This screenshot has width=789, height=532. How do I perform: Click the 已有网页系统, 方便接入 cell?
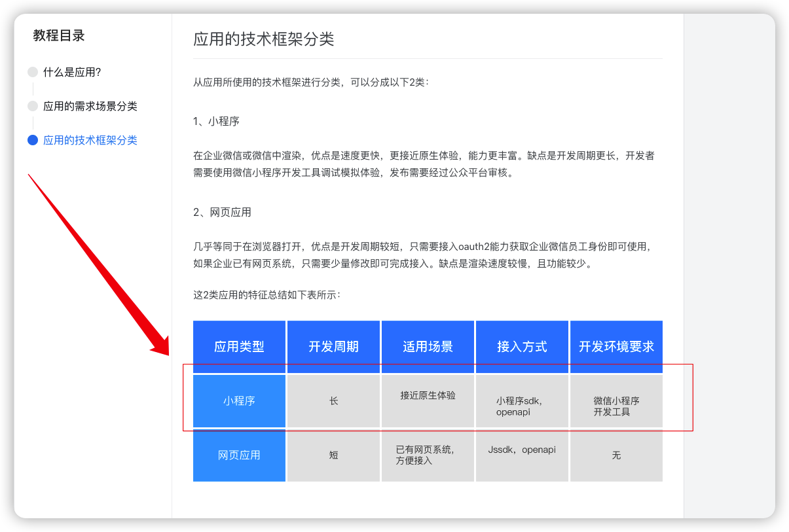pos(428,455)
